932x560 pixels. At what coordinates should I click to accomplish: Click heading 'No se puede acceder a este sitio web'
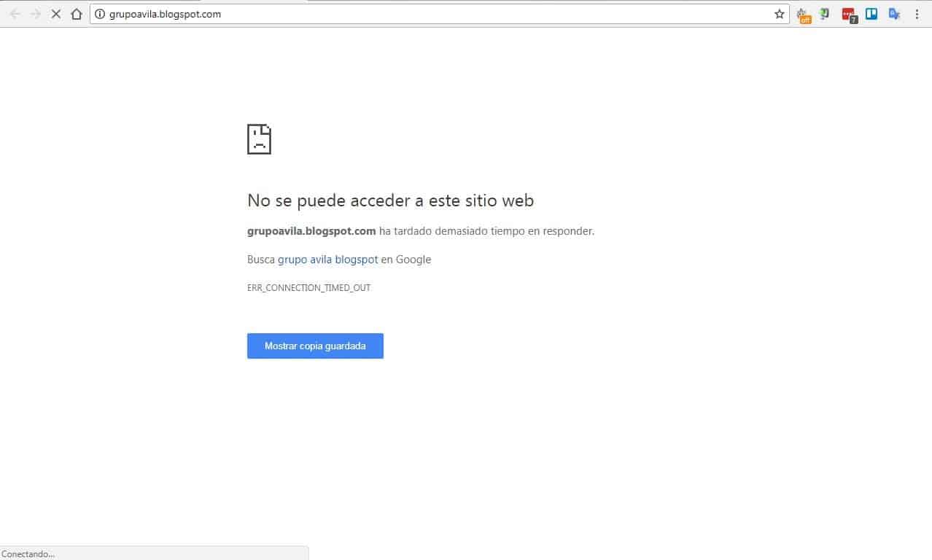click(391, 201)
